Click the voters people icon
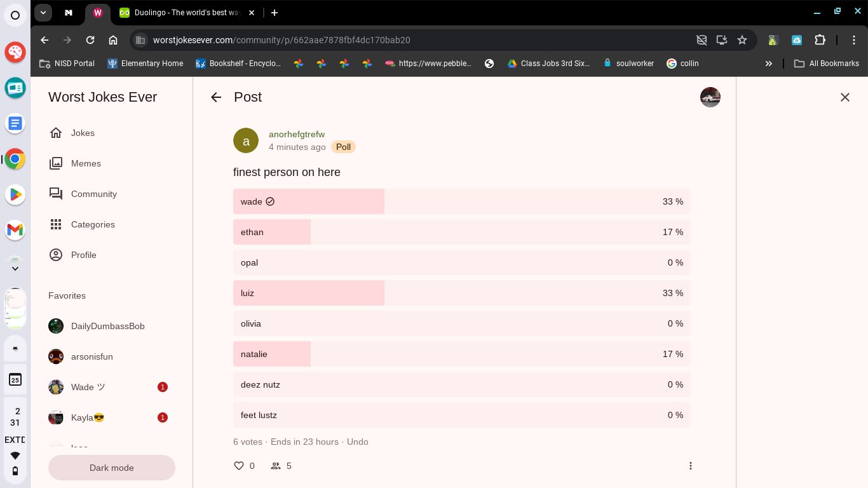Screen dimensions: 868x488 click(276, 466)
